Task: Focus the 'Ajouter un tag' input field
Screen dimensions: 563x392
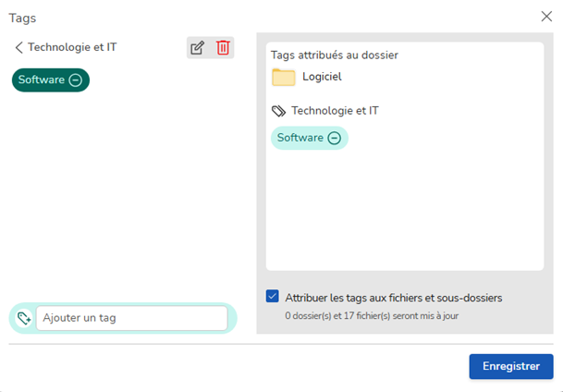Action: 131,318
